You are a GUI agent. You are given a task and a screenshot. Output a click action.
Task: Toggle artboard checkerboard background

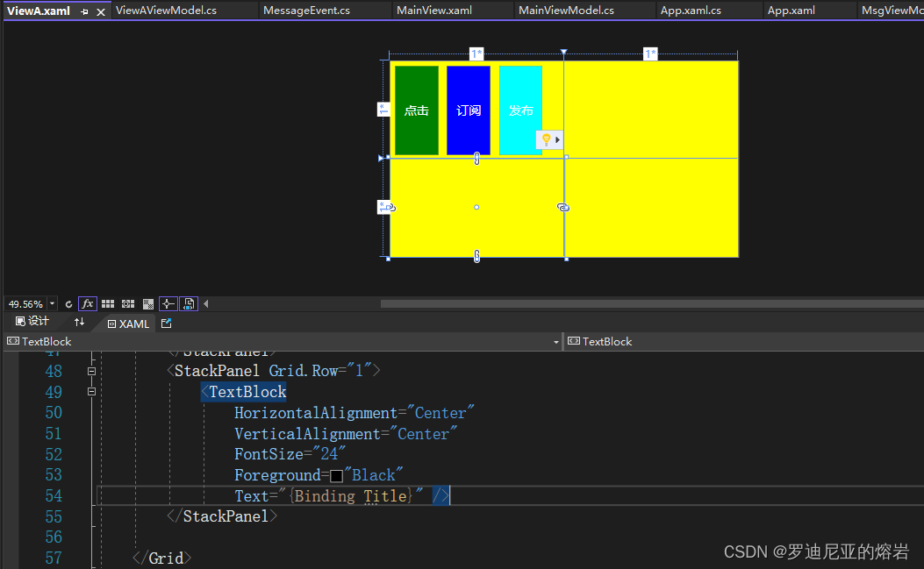point(148,304)
